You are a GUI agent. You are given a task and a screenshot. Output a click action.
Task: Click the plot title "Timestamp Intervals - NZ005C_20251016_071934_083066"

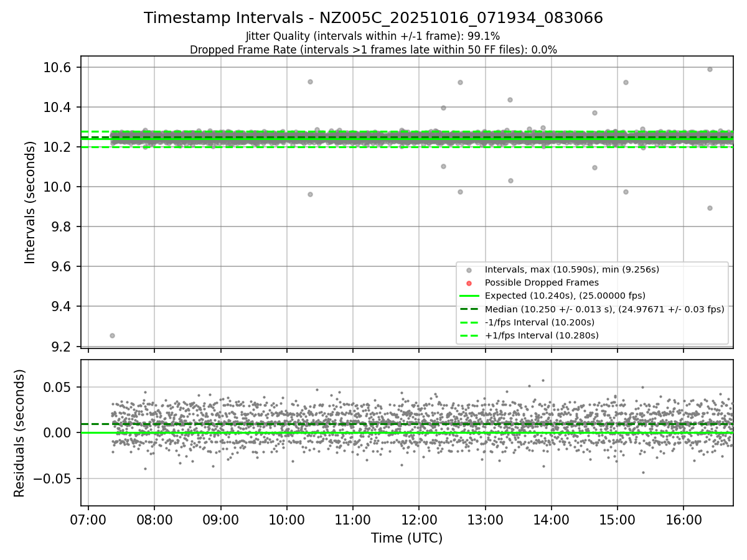(374, 18)
